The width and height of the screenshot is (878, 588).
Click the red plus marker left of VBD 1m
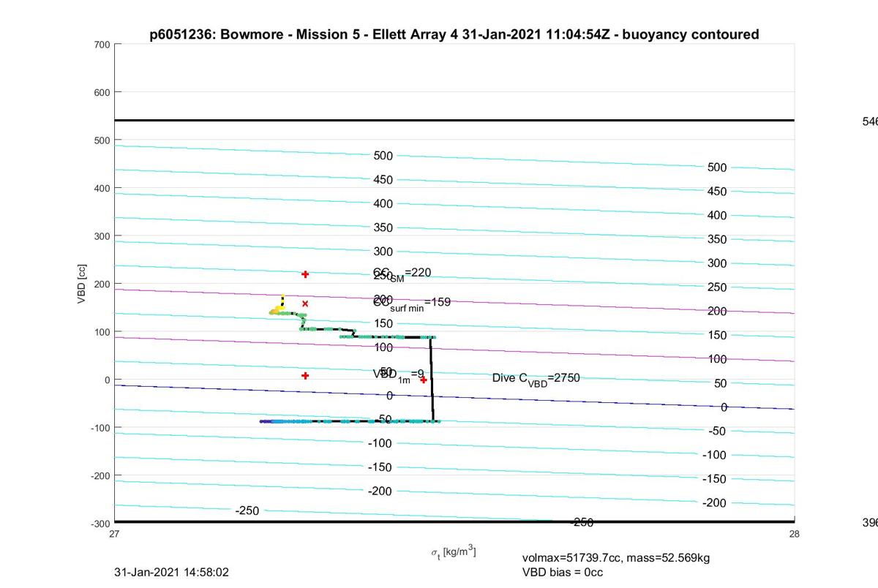tap(305, 376)
